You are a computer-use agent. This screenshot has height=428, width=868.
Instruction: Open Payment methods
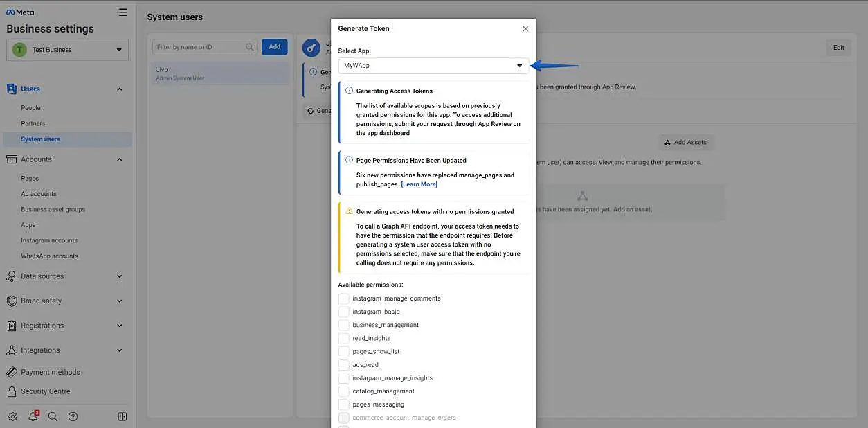tap(51, 372)
